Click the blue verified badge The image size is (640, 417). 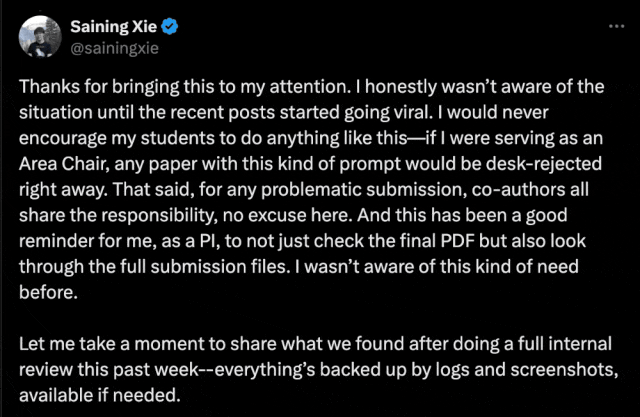click(x=169, y=27)
